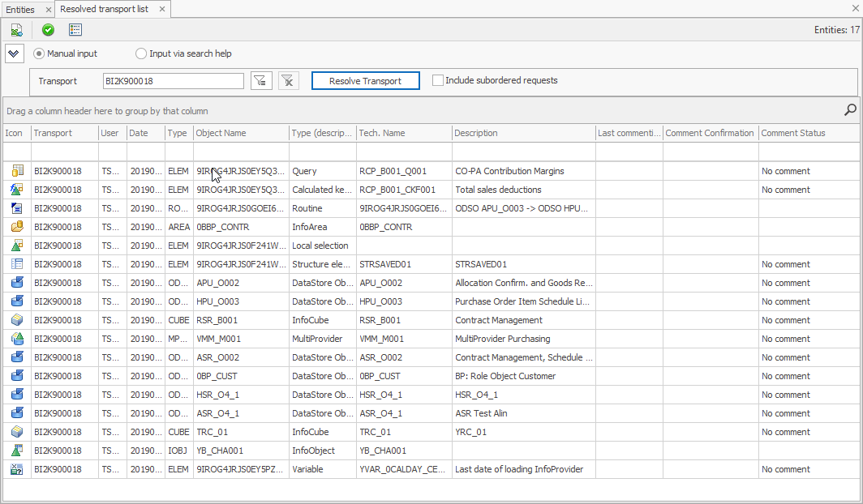The height and width of the screenshot is (504, 863).
Task: Click the InfoArea icon on the 0BBP_CONTR row
Action: click(15, 226)
